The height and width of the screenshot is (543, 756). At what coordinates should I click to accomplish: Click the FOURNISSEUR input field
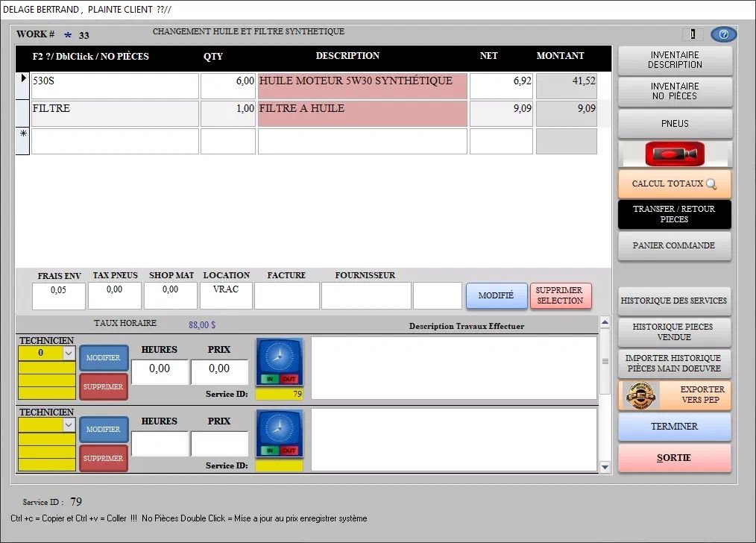pyautogui.click(x=366, y=295)
